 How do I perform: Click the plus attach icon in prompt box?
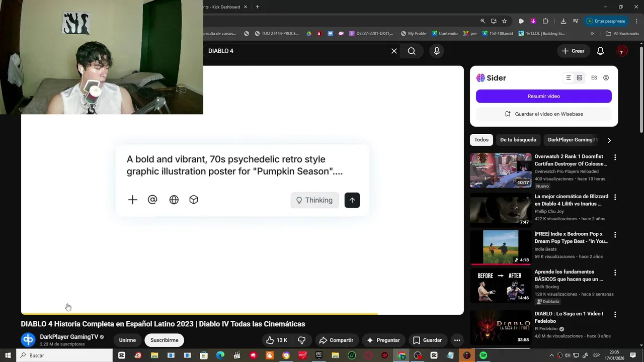(x=132, y=200)
